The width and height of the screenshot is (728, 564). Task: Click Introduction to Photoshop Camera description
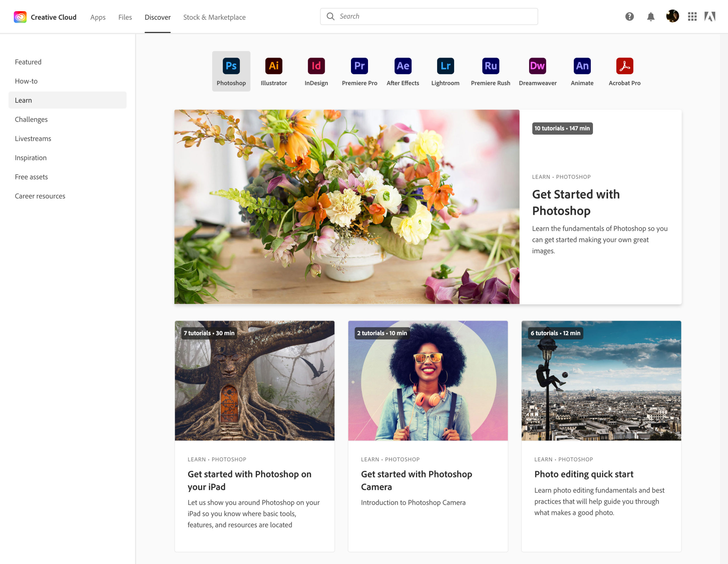413,502
